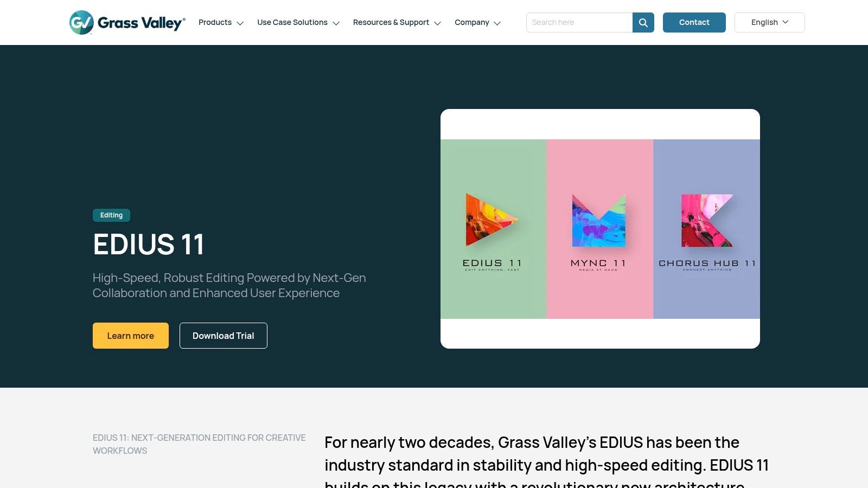Expand the Resources & Support chevron

(x=438, y=23)
